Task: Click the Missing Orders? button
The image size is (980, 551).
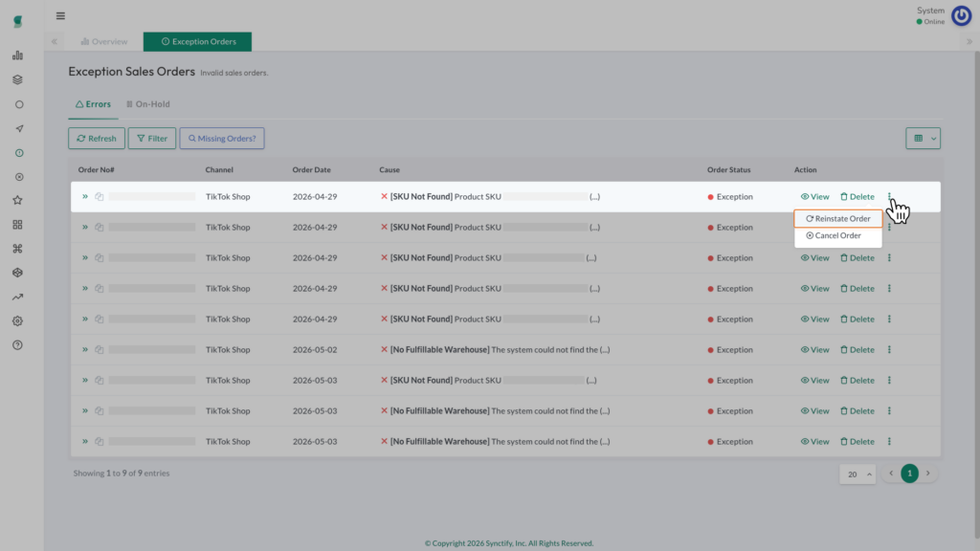Action: pos(222,139)
